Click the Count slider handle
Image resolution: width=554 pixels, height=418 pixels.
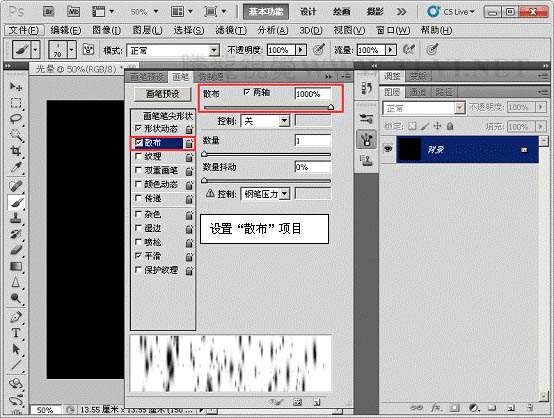[x=204, y=154]
